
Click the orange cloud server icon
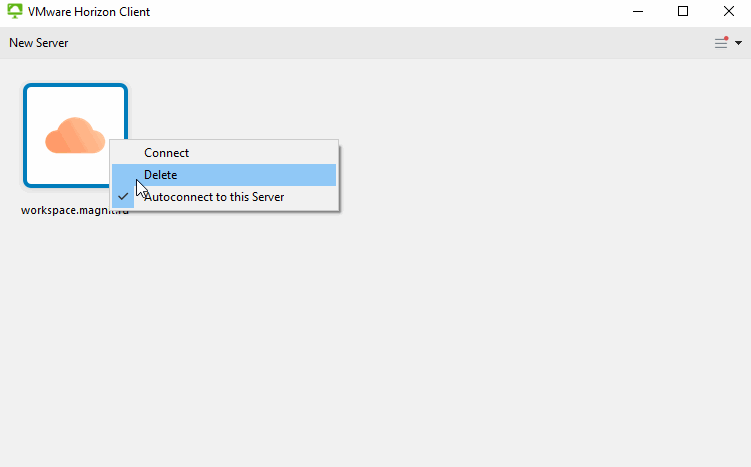(x=74, y=135)
